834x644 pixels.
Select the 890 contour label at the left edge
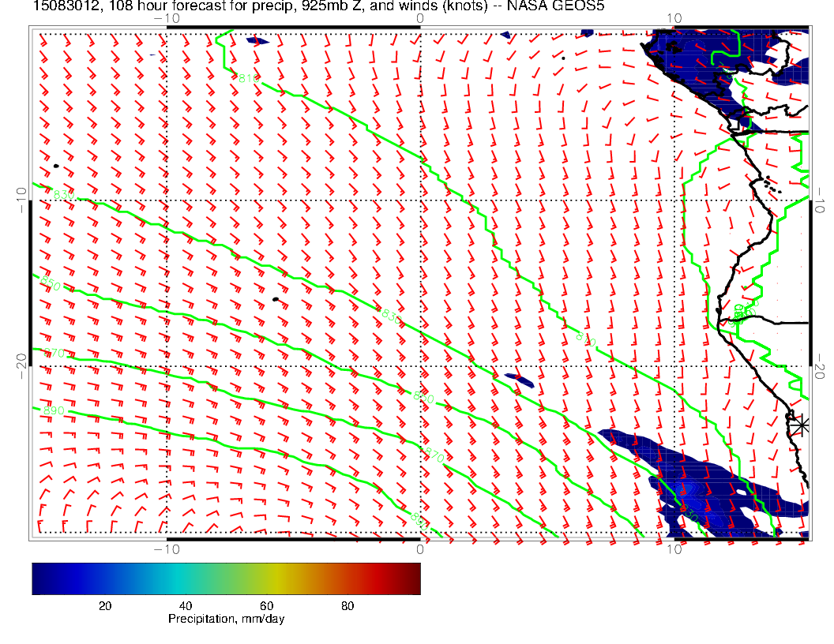(54, 411)
